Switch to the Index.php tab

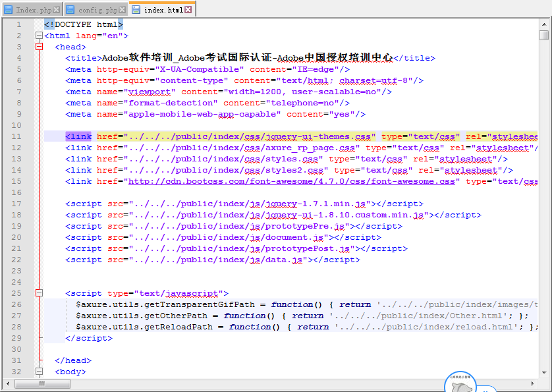[34, 10]
